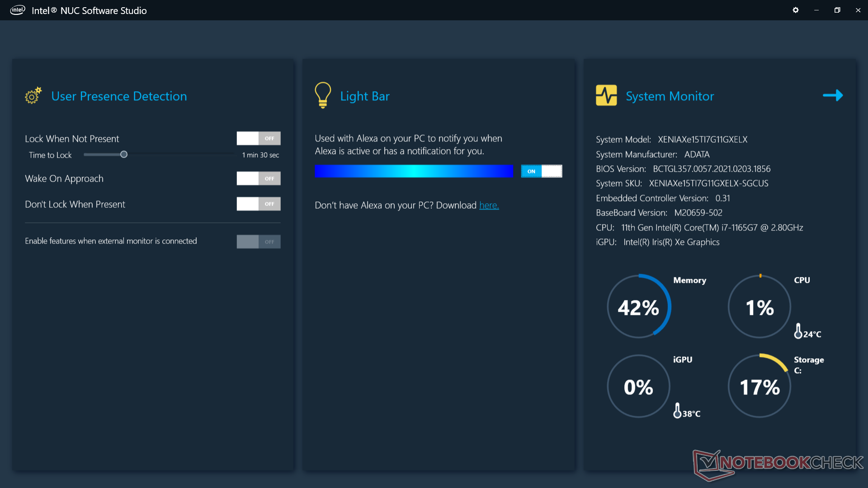Image resolution: width=868 pixels, height=488 pixels.
Task: Click the iGPU 0% usage gauge
Action: pyautogui.click(x=639, y=386)
